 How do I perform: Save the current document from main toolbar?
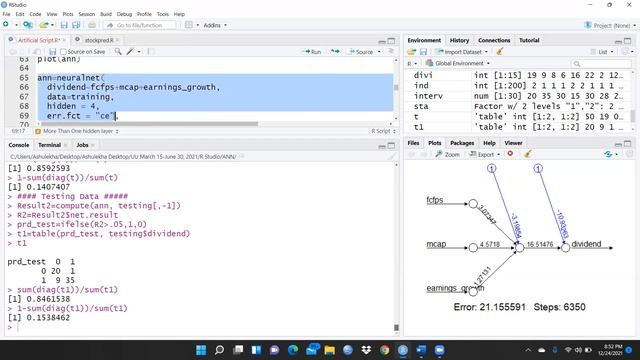click(x=64, y=25)
